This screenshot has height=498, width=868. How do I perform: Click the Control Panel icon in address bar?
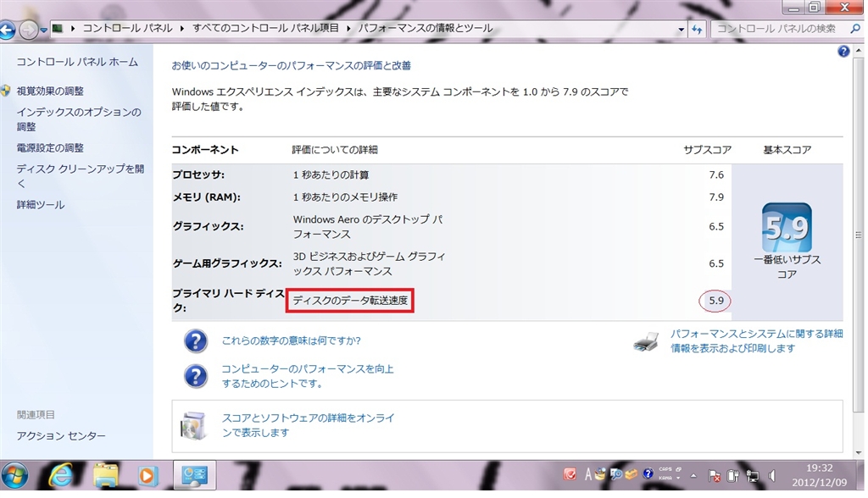coord(57,28)
